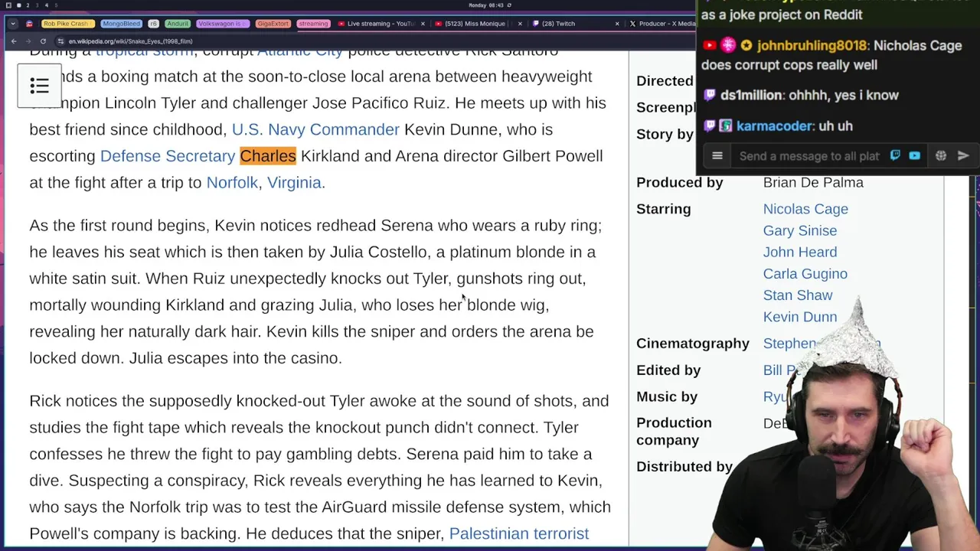Switch to Producer - X Media tab
Image resolution: width=980 pixels, height=551 pixels.
click(662, 24)
